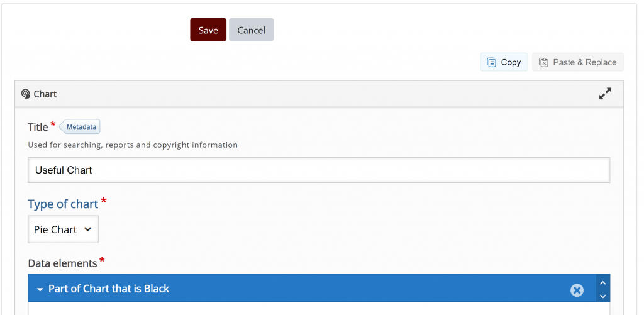Click the 'Data elements' label
The image size is (644, 315).
(x=62, y=263)
